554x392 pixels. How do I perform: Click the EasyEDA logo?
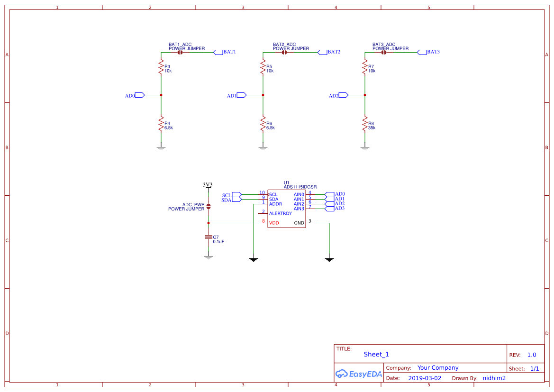(x=359, y=374)
